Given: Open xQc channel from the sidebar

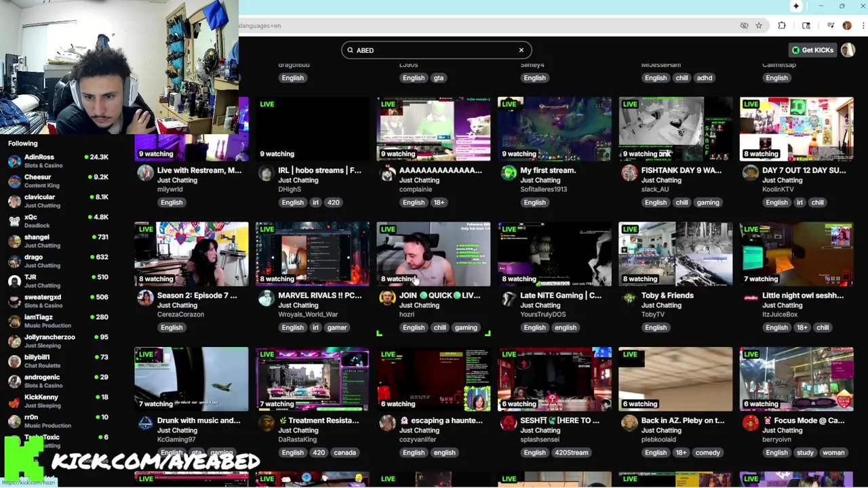Looking at the screenshot, I should click(x=58, y=221).
